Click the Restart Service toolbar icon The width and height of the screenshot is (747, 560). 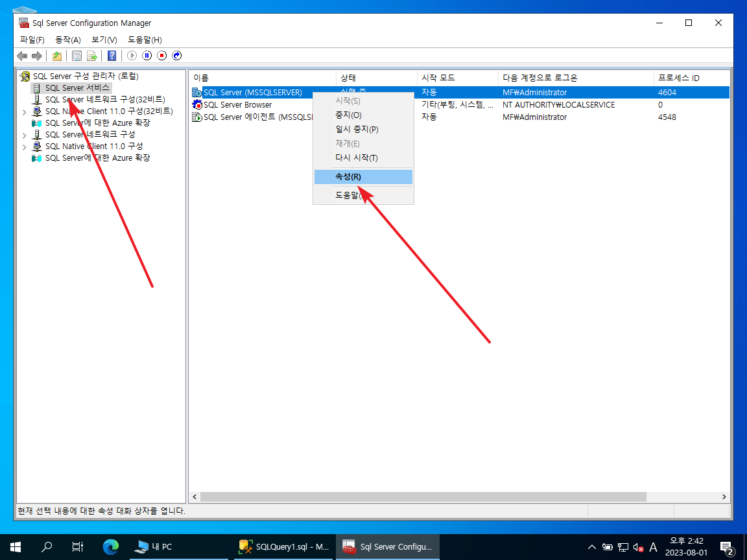pos(177,56)
